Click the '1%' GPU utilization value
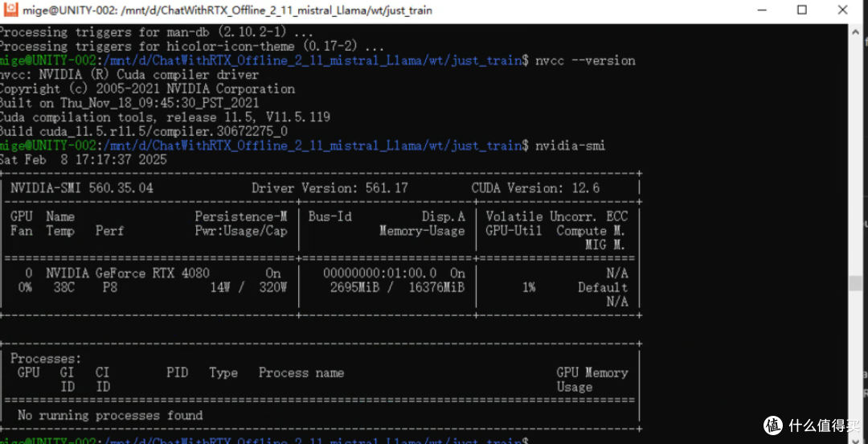The width and height of the screenshot is (868, 444). coord(529,288)
